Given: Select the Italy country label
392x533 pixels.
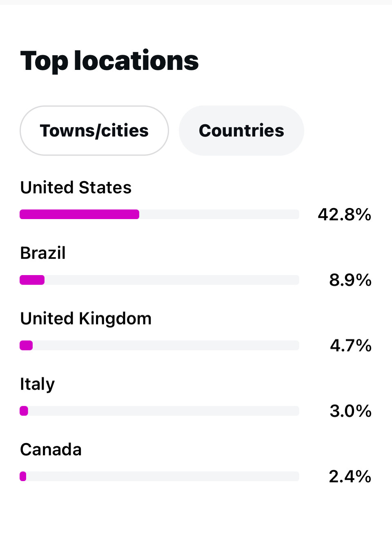Looking at the screenshot, I should pyautogui.click(x=37, y=384).
